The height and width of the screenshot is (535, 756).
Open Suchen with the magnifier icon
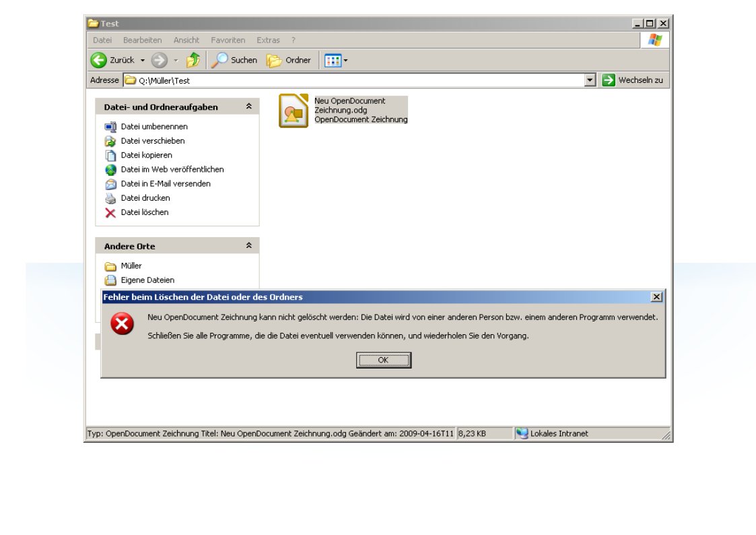coord(219,60)
